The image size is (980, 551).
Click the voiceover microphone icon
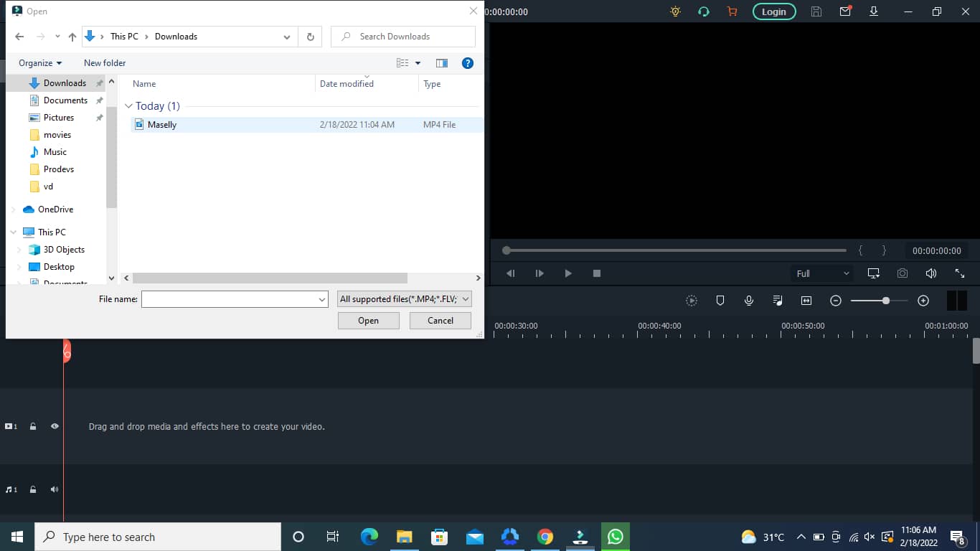(x=749, y=301)
